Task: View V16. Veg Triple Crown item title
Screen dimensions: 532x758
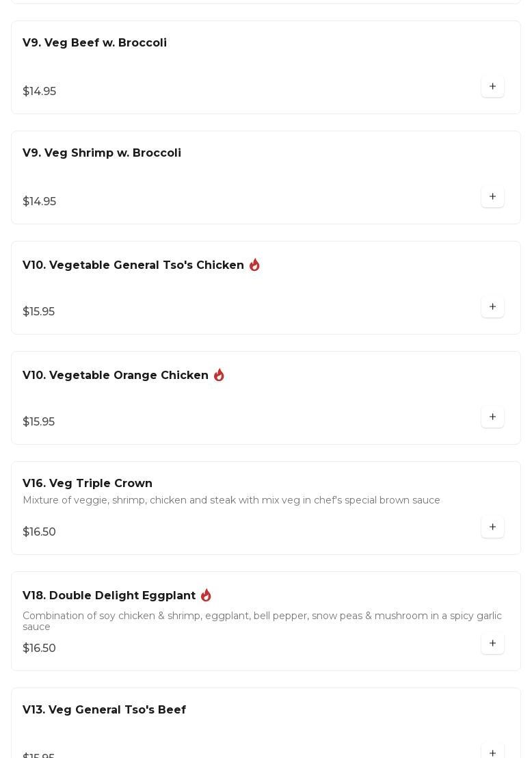Action: [x=88, y=484]
